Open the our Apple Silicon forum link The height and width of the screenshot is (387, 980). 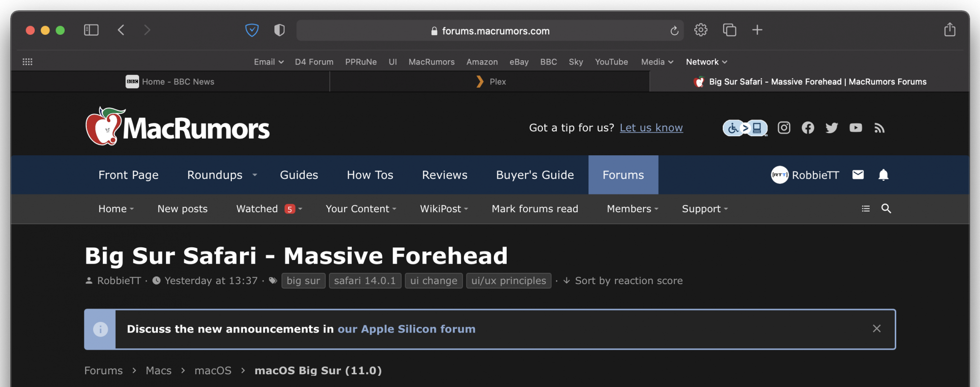click(x=406, y=329)
